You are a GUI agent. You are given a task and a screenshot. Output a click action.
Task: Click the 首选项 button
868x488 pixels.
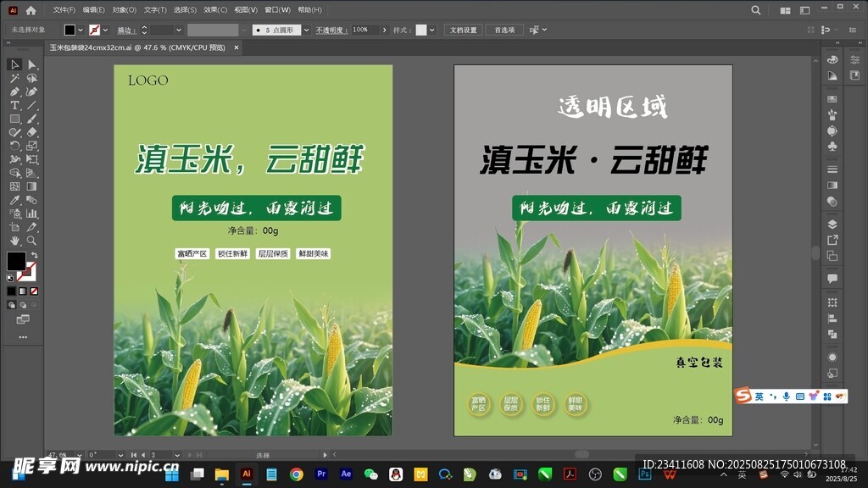(x=505, y=30)
